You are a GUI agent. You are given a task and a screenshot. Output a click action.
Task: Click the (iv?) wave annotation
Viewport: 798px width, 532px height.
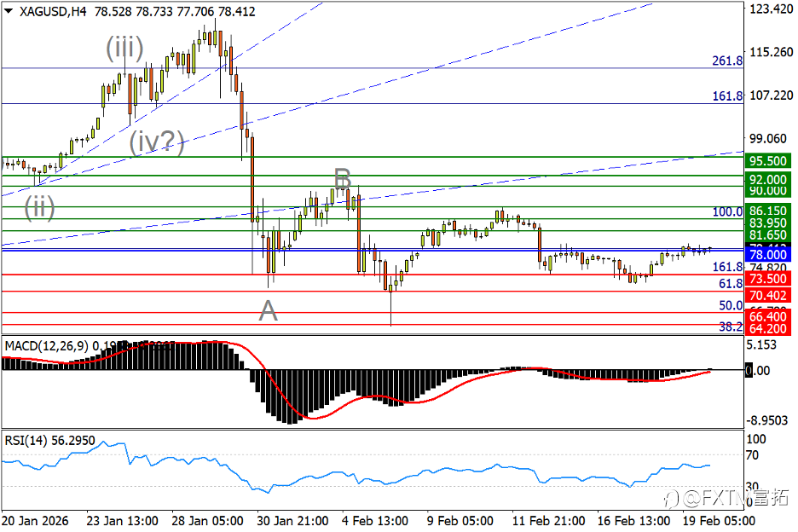coord(157,142)
